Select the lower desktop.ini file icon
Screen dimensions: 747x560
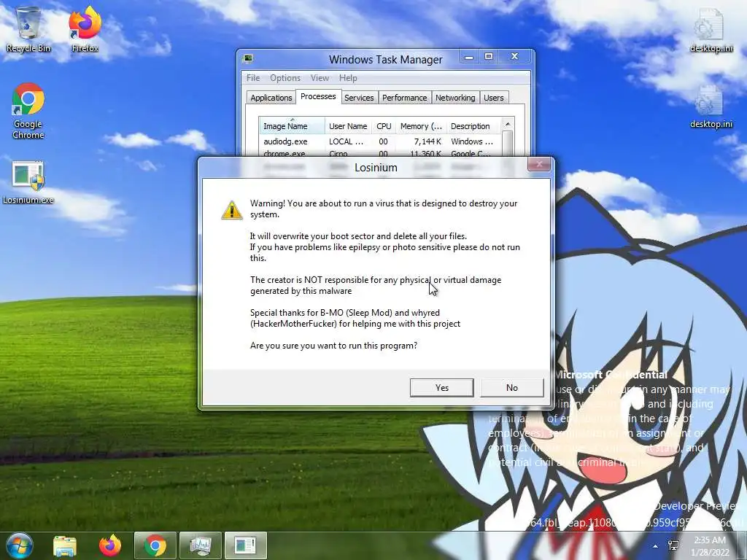(x=711, y=106)
